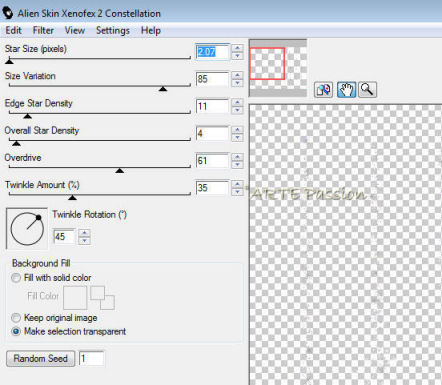The width and height of the screenshot is (442, 385).
Task: Increase Edge Star Density with up arrow
Action: click(237, 102)
